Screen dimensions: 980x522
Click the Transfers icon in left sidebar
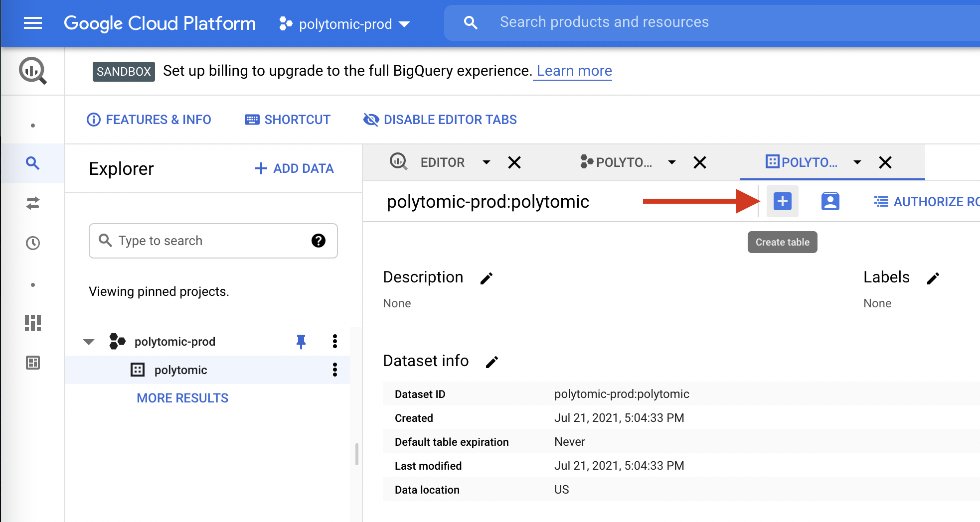pos(33,203)
